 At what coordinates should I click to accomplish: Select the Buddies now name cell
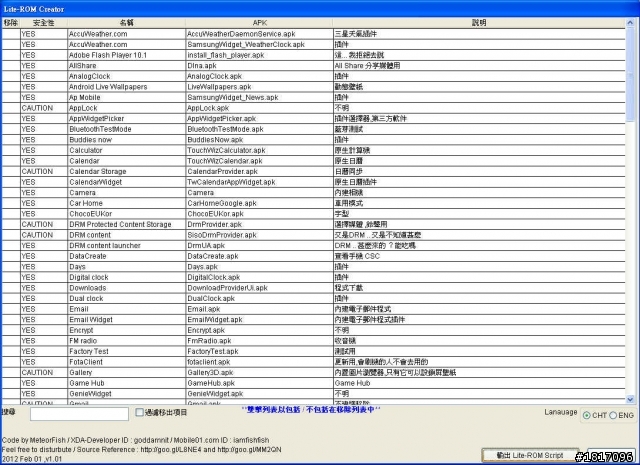click(126, 140)
